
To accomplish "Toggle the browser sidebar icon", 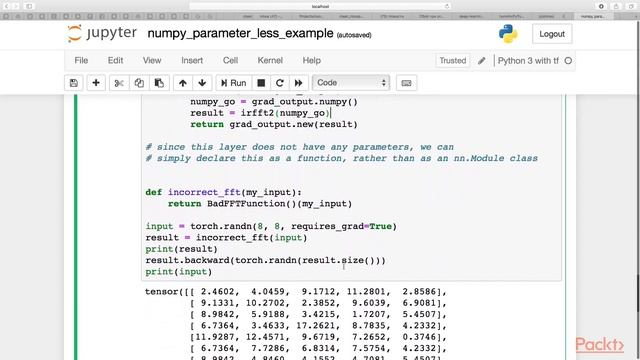I will click(29, 6).
